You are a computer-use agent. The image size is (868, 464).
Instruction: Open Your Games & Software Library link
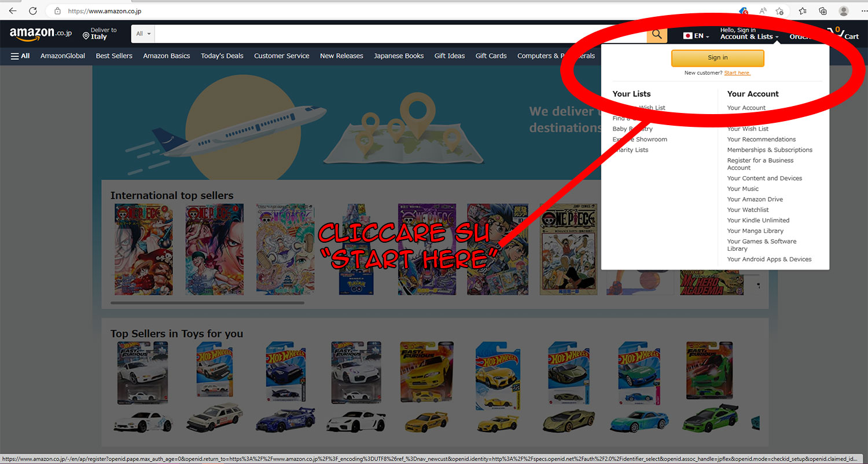coord(762,245)
